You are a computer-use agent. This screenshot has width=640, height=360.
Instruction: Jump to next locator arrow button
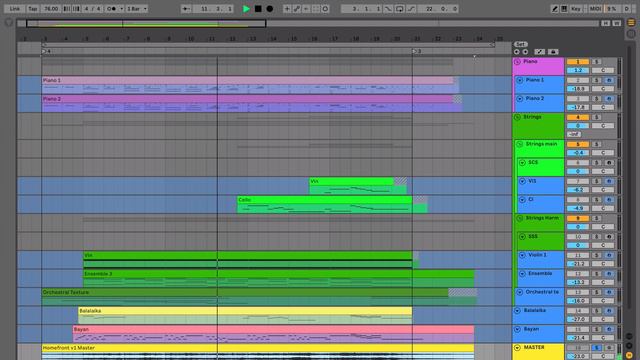coord(525,52)
